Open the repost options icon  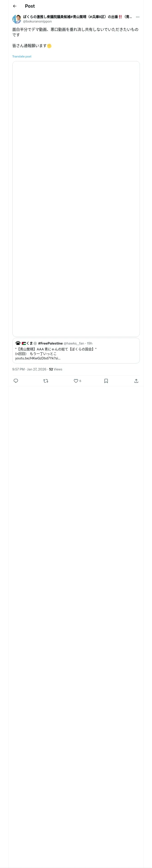click(46, 381)
